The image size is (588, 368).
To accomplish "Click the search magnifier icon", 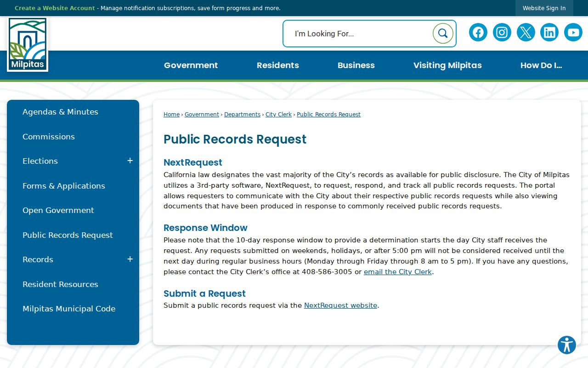I will click(443, 34).
